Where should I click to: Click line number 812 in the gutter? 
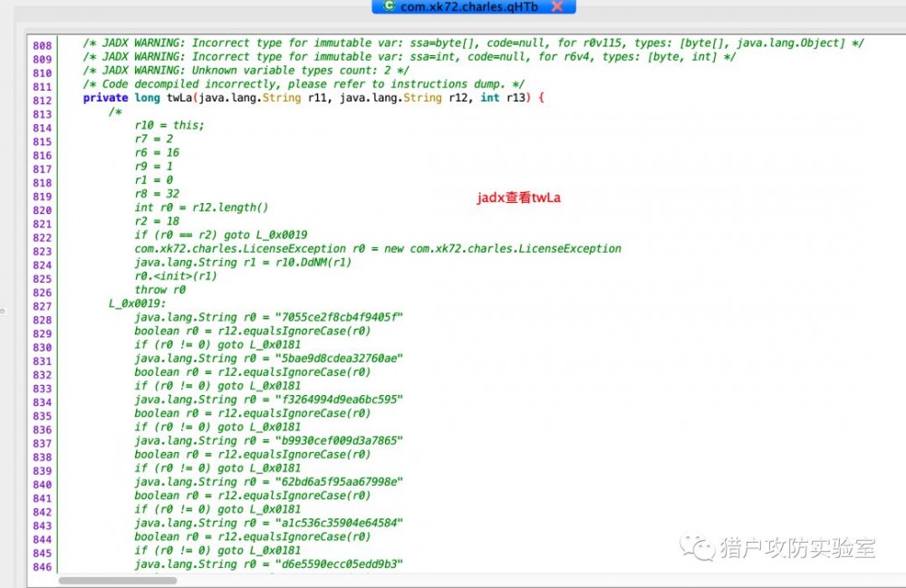43,101
